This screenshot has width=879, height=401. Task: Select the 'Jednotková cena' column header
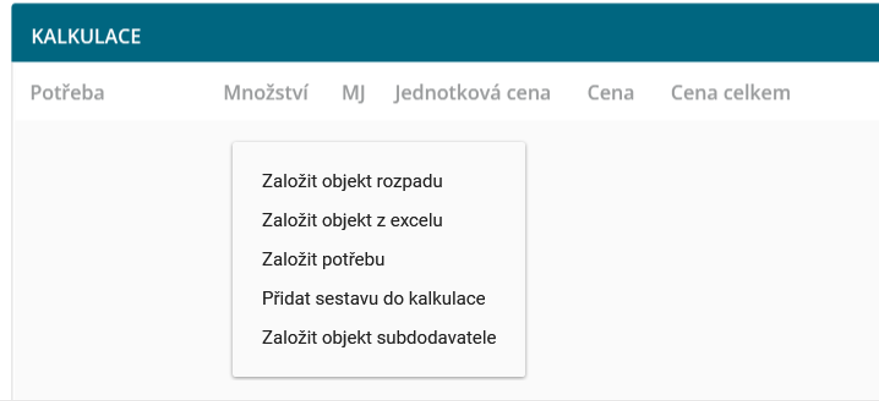tap(472, 93)
